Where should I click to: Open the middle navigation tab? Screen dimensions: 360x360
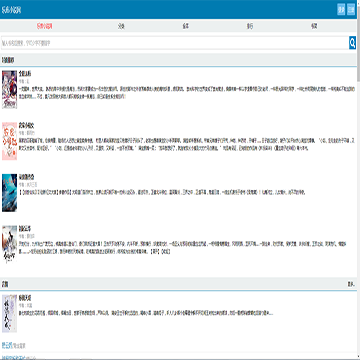point(185,26)
